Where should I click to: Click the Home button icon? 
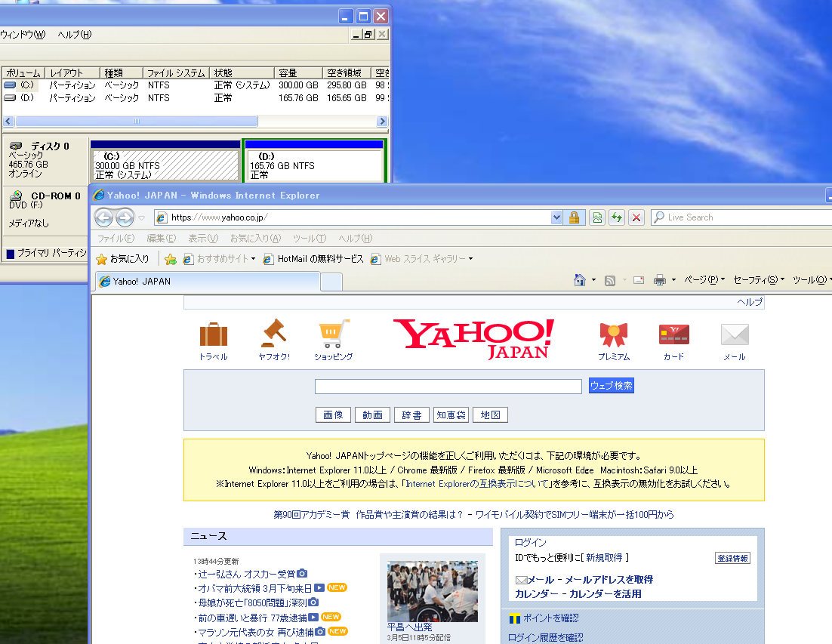pyautogui.click(x=578, y=279)
